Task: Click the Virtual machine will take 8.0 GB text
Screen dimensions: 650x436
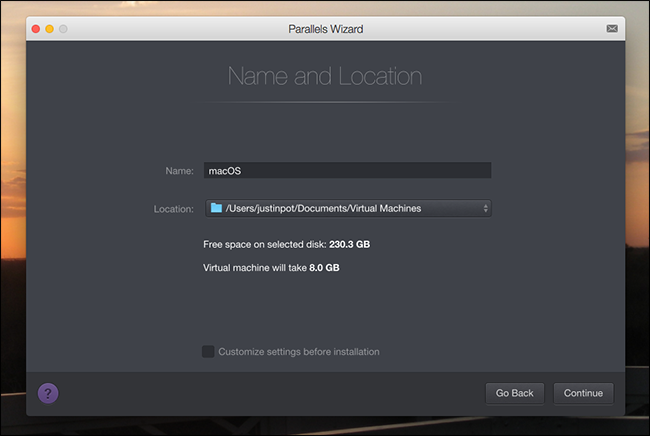Action: pyautogui.click(x=271, y=268)
